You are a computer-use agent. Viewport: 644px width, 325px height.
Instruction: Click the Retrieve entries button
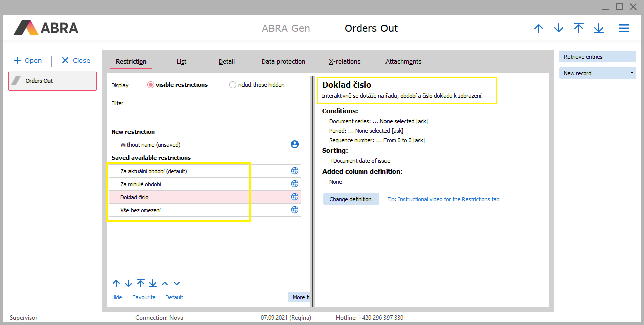click(597, 57)
